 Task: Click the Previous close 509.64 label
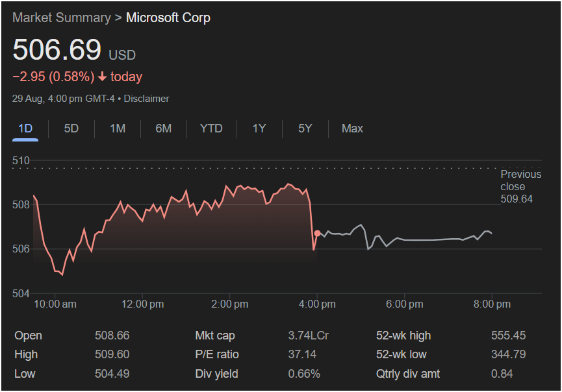(520, 186)
